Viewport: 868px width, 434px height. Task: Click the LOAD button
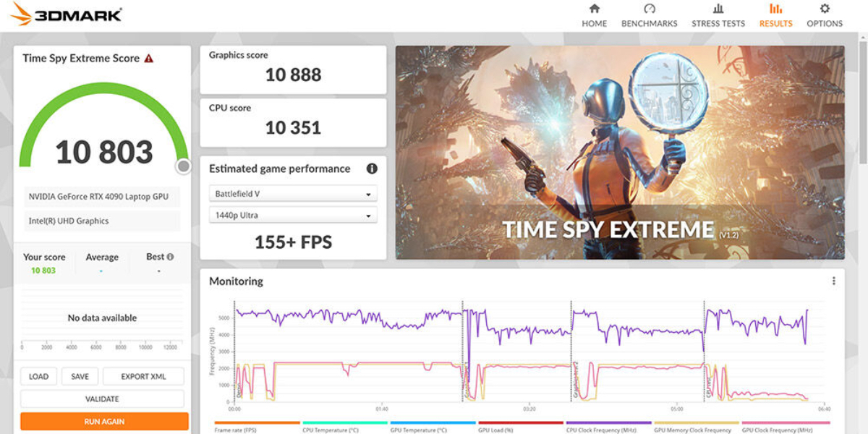39,376
